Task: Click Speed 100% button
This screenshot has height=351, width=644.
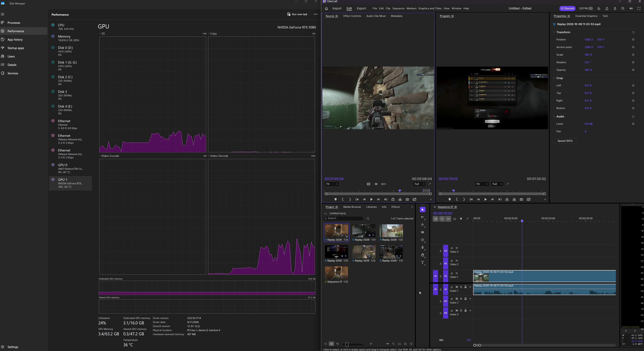Action: [x=565, y=141]
